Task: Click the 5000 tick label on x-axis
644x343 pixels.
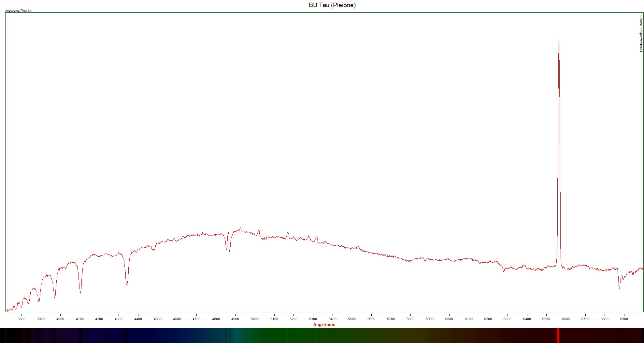Action: 255,319
